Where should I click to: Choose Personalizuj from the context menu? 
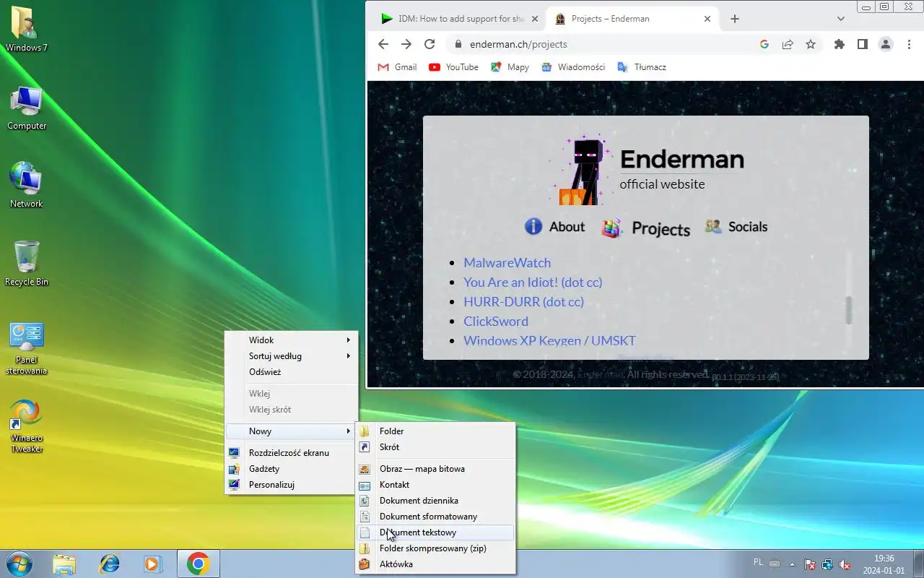click(292, 484)
